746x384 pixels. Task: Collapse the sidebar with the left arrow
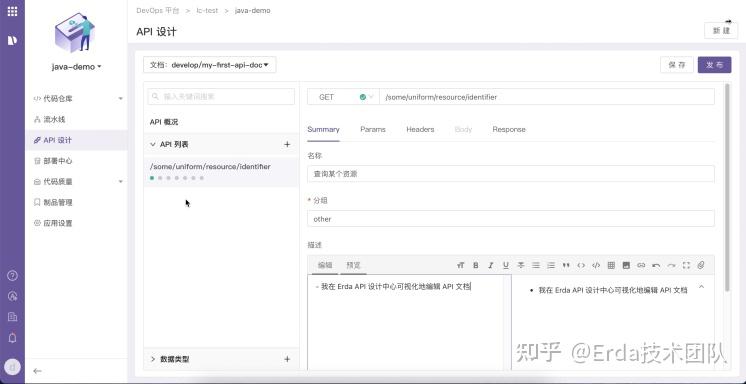pos(37,371)
